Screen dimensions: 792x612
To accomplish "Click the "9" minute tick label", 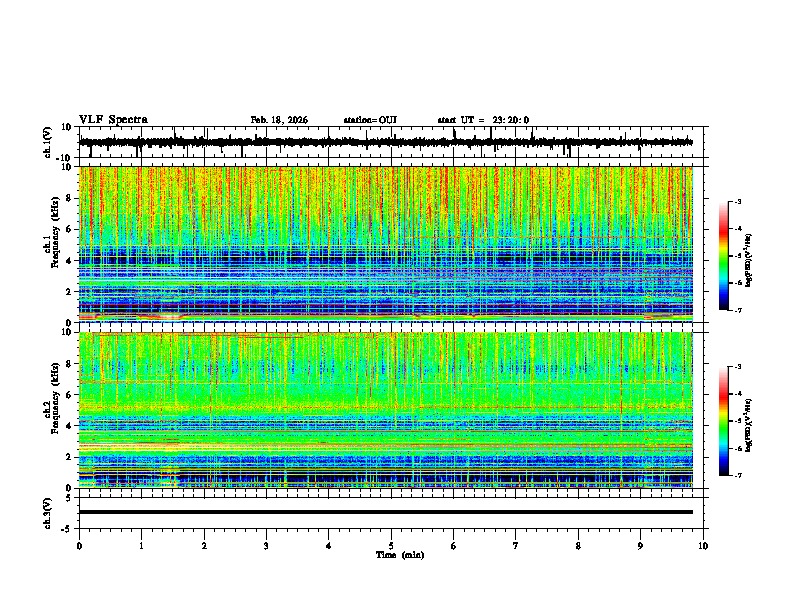I will [x=640, y=546].
